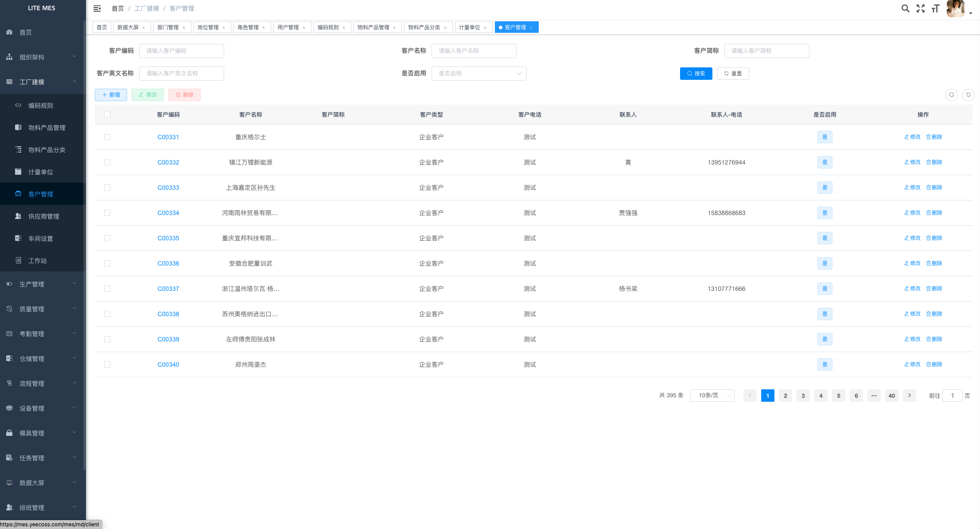Open the avatar dropdown caret
Viewport: 980px width, 529px height.
(x=971, y=13)
